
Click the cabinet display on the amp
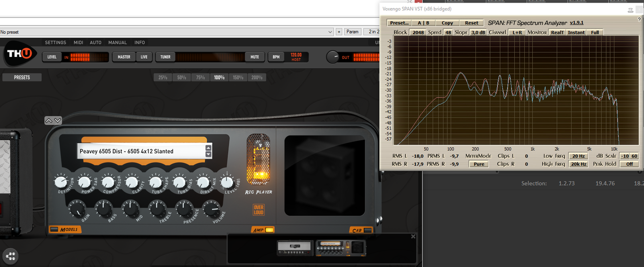tap(325, 175)
